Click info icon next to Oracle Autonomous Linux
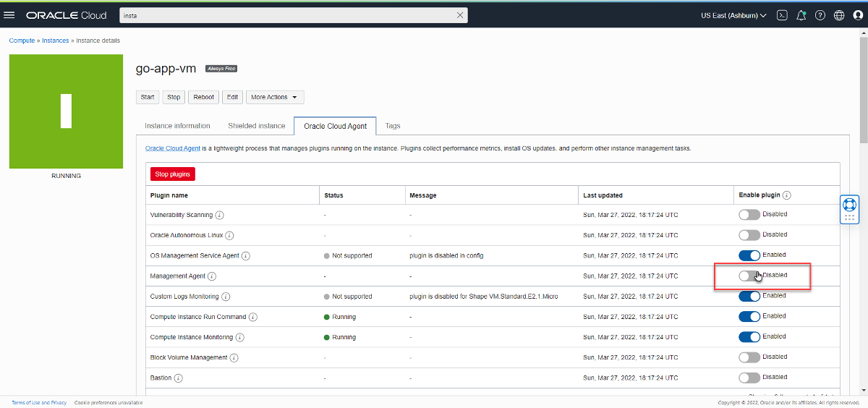Viewport: 868px width, 408px height. [230, 236]
